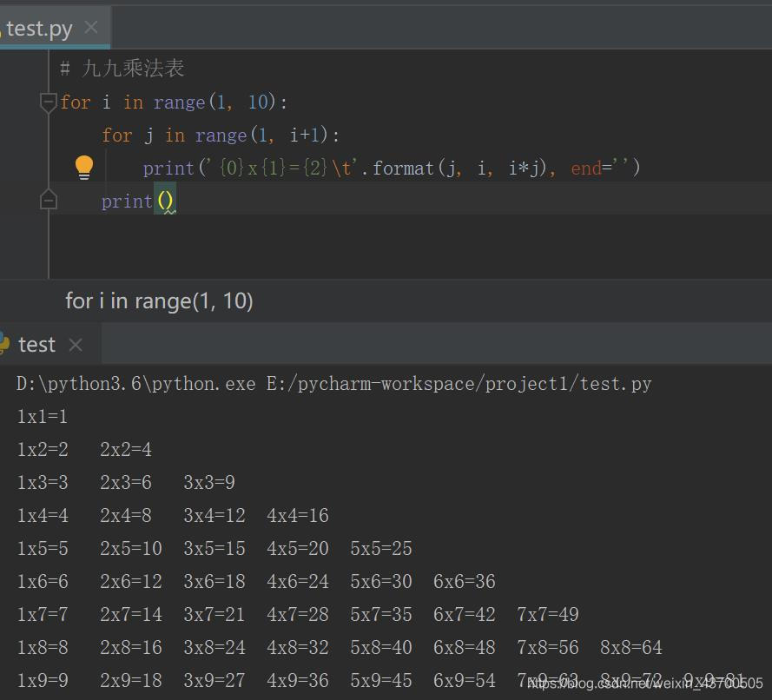The width and height of the screenshot is (772, 700).
Task: Click the fold end marker beside print()
Action: coord(49,200)
